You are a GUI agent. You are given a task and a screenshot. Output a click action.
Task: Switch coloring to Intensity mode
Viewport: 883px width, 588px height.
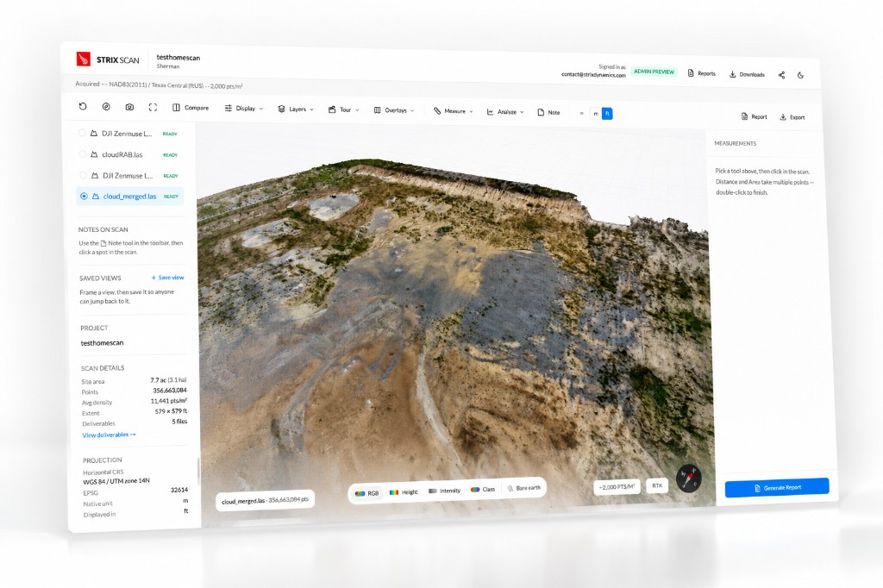click(x=444, y=491)
